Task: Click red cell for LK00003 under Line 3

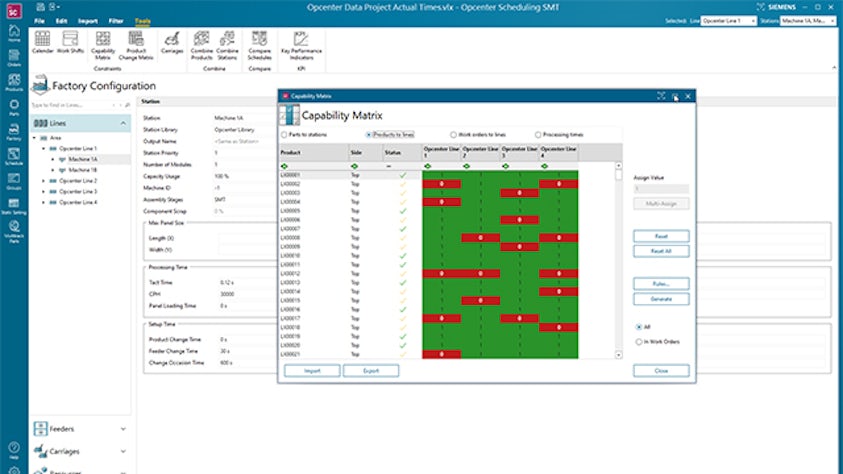Action: point(519,193)
